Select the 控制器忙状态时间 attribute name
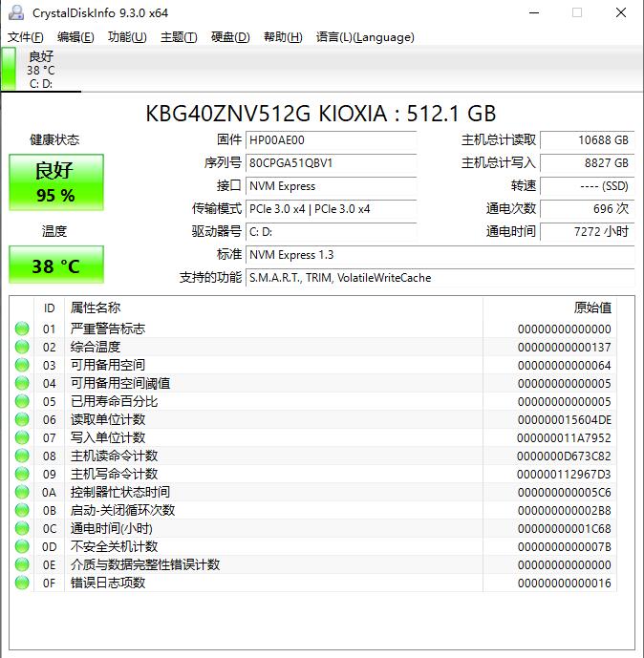 [120, 492]
